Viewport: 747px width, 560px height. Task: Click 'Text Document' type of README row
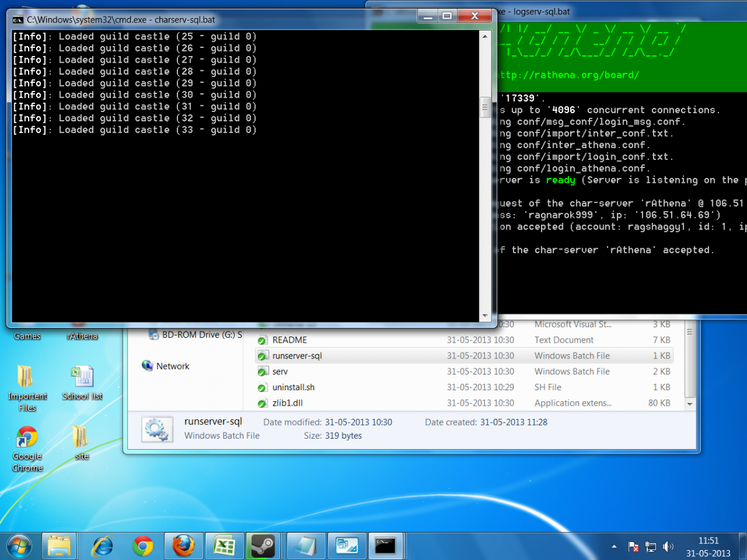click(564, 340)
